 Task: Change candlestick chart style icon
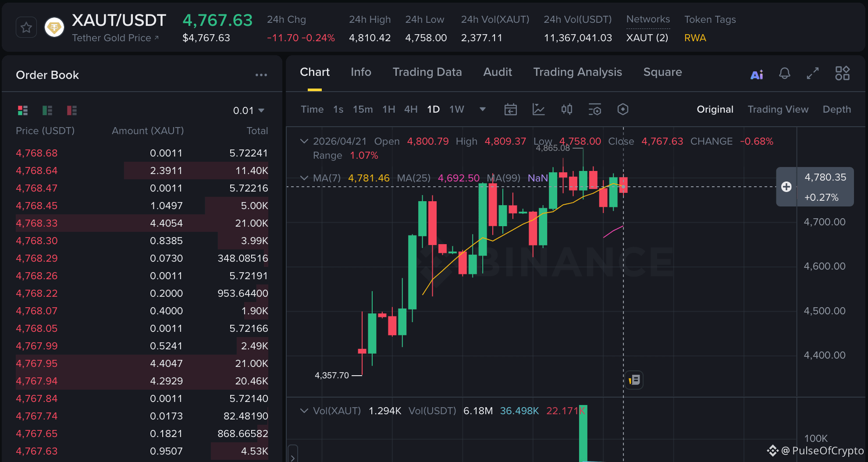[x=567, y=109]
